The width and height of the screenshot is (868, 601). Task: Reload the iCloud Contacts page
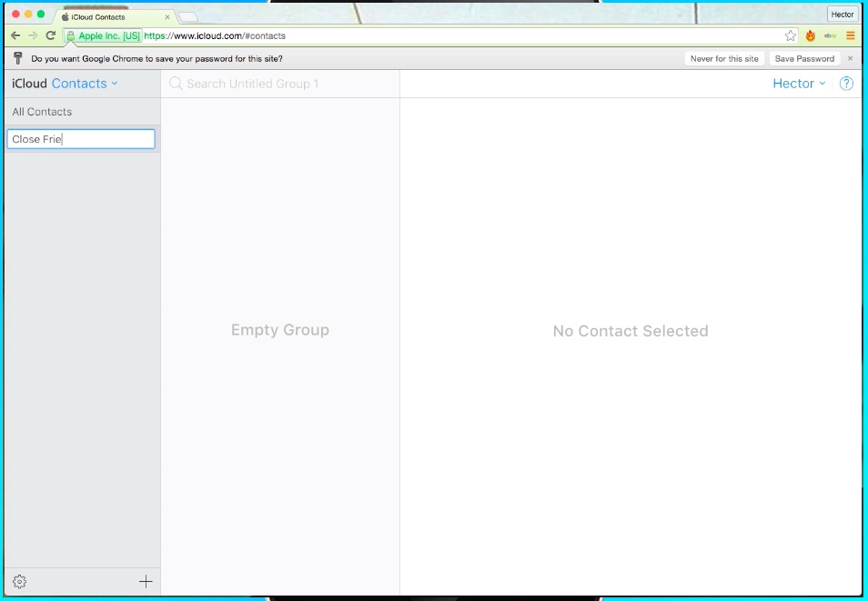pos(50,36)
